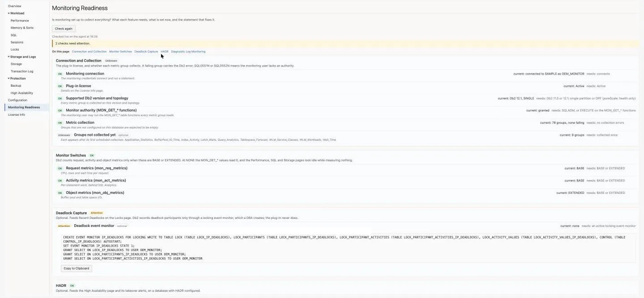Open Memory & Sorts page
The image size is (644, 298).
pos(22,28)
